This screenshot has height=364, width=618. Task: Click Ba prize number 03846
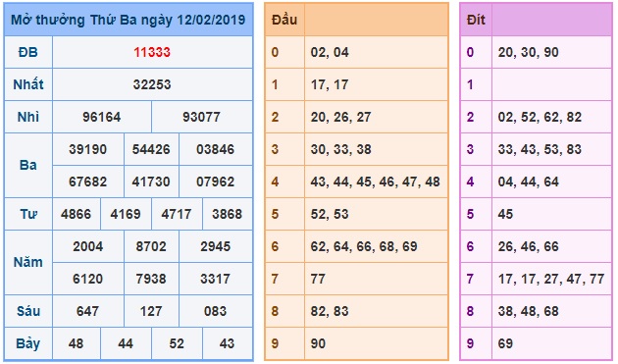click(x=215, y=149)
